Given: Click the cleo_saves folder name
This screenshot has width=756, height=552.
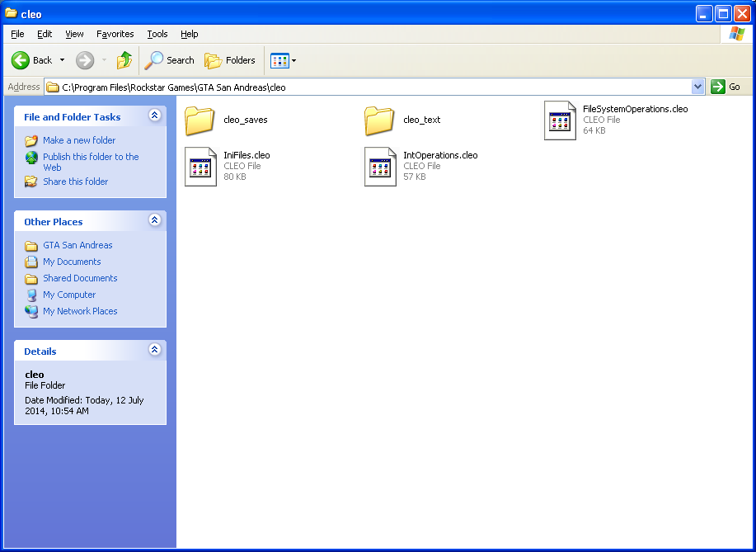Looking at the screenshot, I should click(x=246, y=120).
